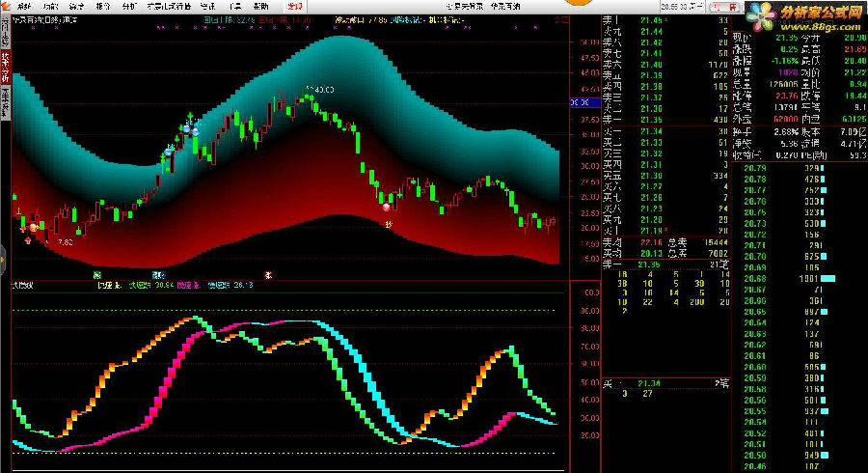Viewport: 868px width, 473px height.
Task: Open the 资讯 menu
Action: (207, 7)
